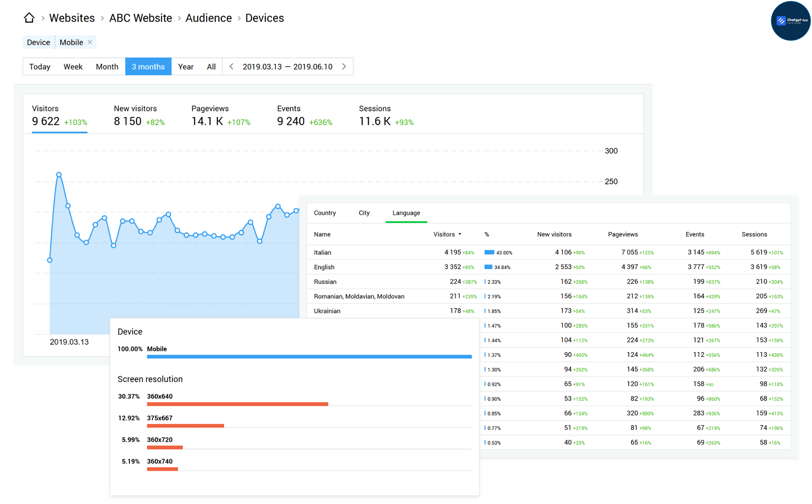The image size is (812, 504).
Task: Go to ABC Website breadcrumb
Action: (140, 18)
